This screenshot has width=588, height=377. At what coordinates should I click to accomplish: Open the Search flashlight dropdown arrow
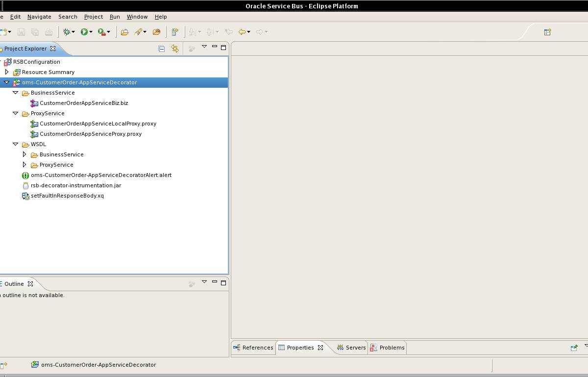pyautogui.click(x=145, y=32)
